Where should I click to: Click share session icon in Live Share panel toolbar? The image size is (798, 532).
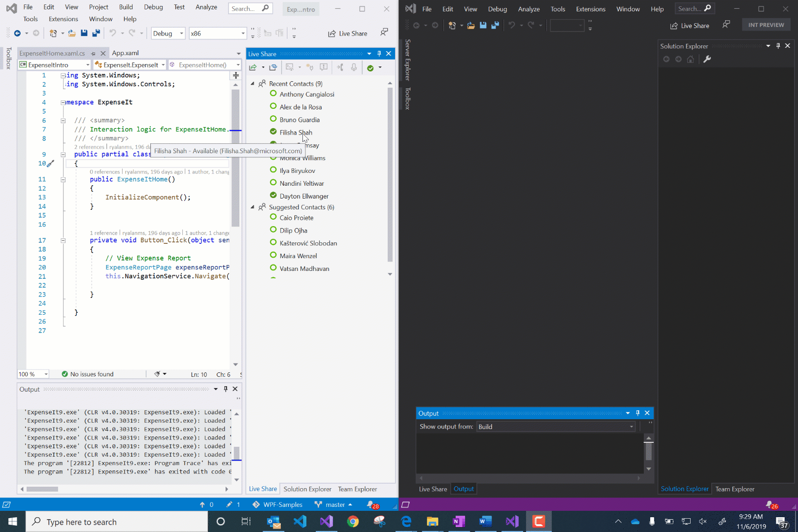tap(253, 67)
